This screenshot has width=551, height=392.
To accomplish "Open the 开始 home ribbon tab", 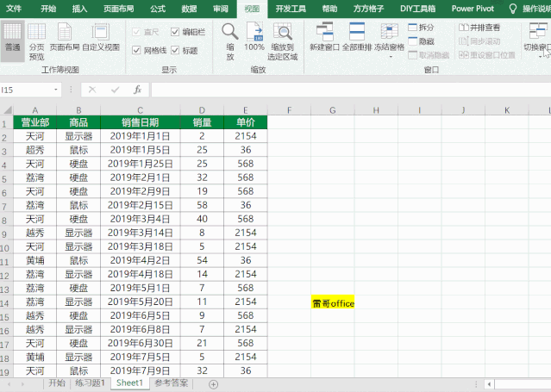I will (x=48, y=9).
